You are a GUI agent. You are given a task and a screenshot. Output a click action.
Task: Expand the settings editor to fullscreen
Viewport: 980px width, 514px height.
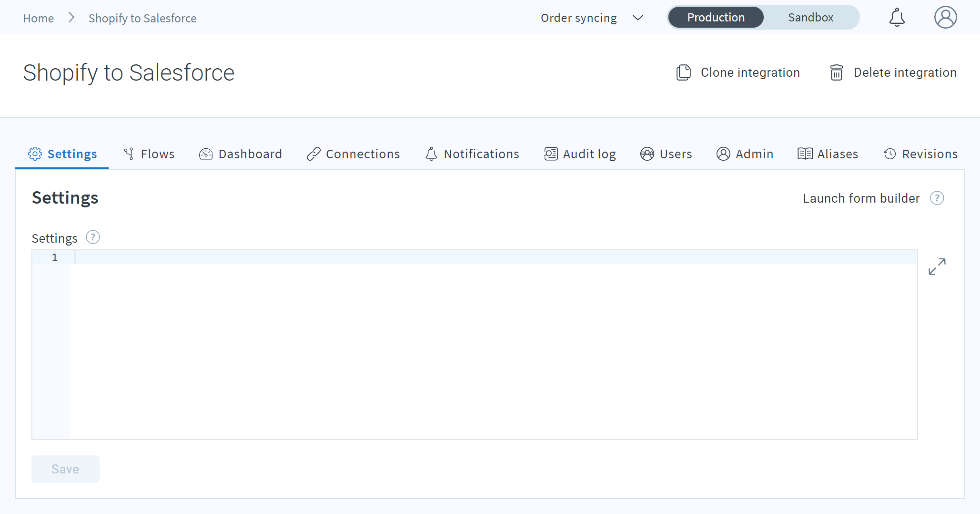tap(937, 267)
